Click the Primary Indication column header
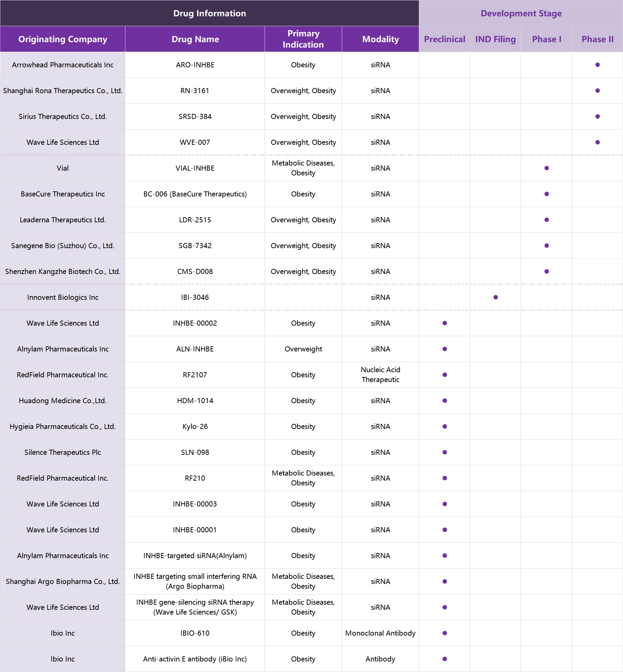This screenshot has height=672, width=623. pyautogui.click(x=303, y=39)
